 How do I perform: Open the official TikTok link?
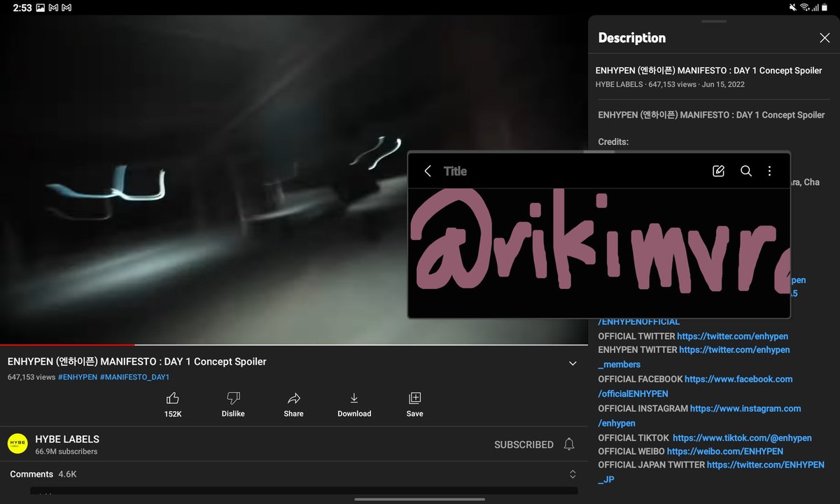pos(742,437)
